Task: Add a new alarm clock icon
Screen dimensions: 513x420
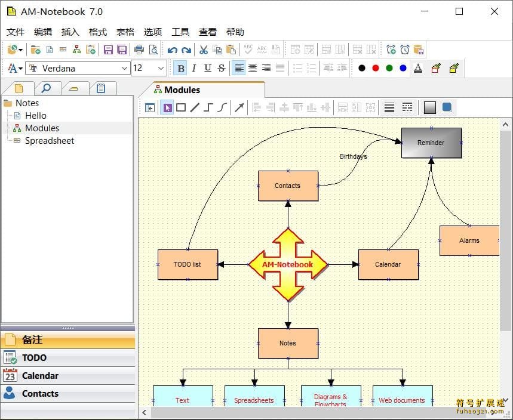Action: click(x=391, y=50)
